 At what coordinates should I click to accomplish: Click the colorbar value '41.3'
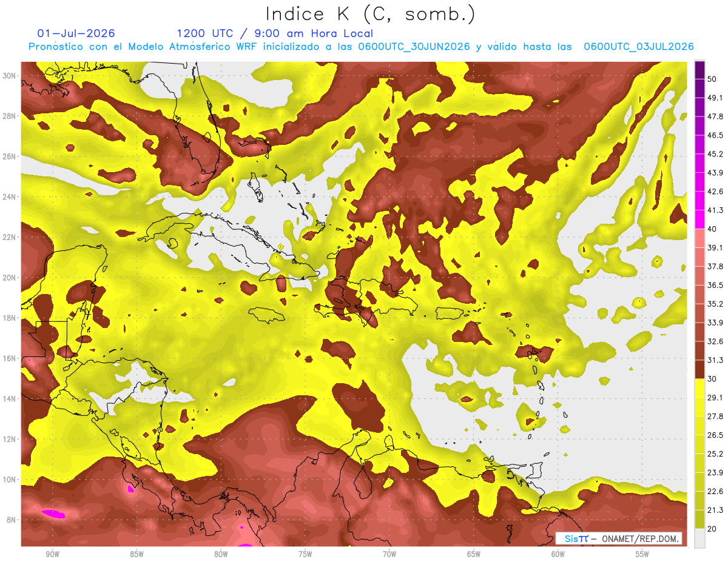click(x=715, y=210)
